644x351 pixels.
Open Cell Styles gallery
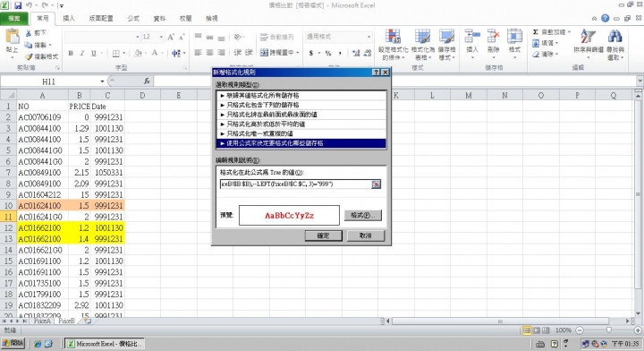point(446,45)
